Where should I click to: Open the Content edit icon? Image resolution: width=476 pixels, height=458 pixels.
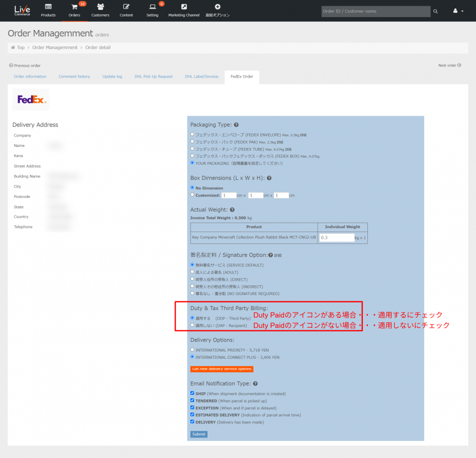[x=126, y=7]
